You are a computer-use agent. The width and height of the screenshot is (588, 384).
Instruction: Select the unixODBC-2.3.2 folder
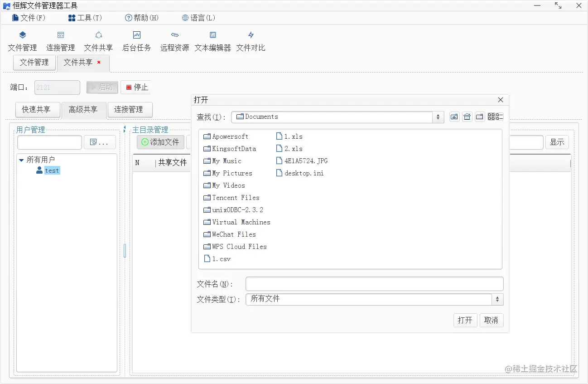tap(233, 210)
